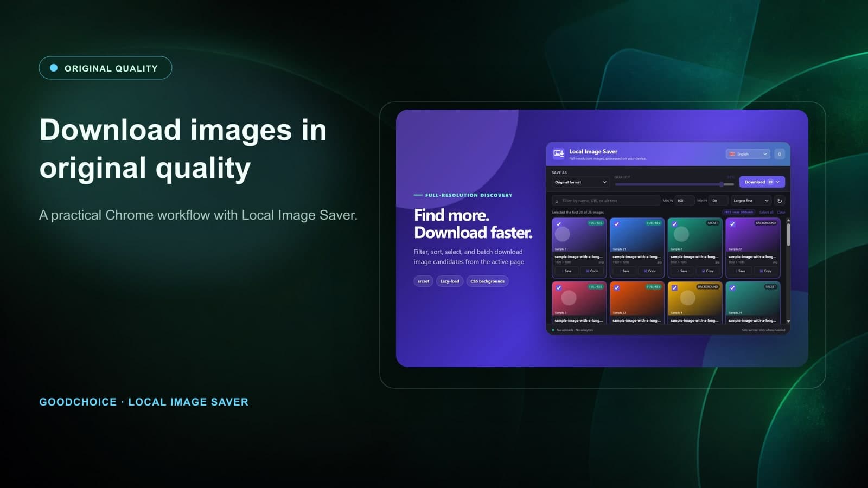Click 'Download images in original quality' headline
This screenshot has height=488, width=868.
coord(183,149)
